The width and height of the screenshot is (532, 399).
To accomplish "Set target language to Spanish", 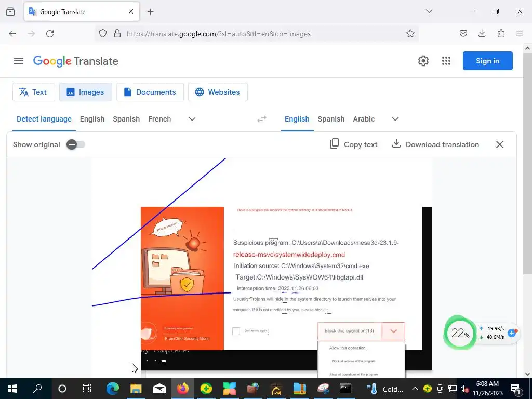I will click(x=331, y=119).
